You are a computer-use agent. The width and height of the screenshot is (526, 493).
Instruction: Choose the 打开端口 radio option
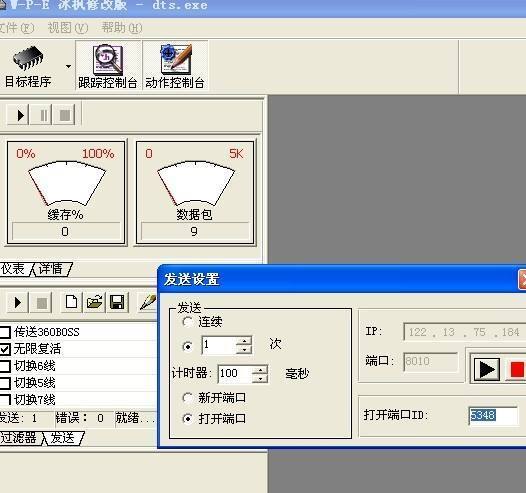coord(187,419)
